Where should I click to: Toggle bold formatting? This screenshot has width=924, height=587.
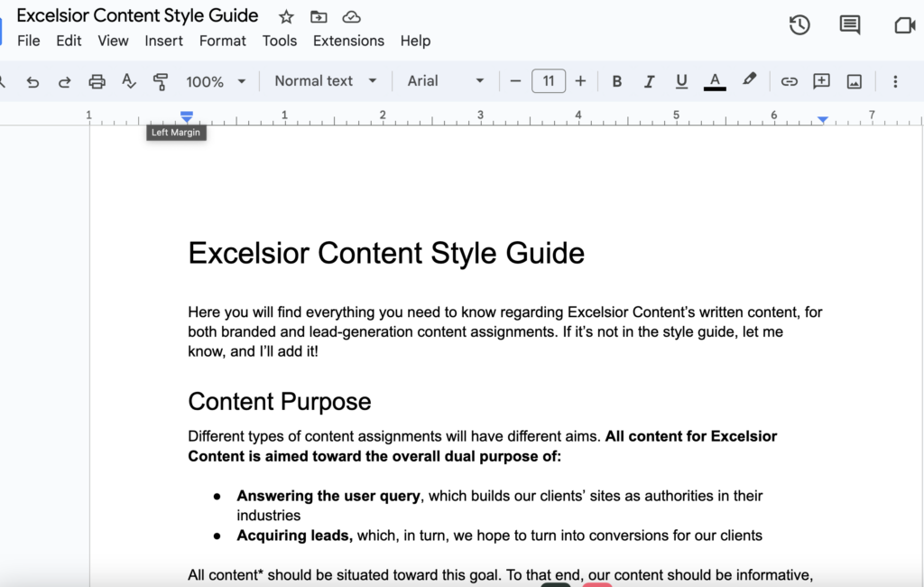pyautogui.click(x=616, y=80)
